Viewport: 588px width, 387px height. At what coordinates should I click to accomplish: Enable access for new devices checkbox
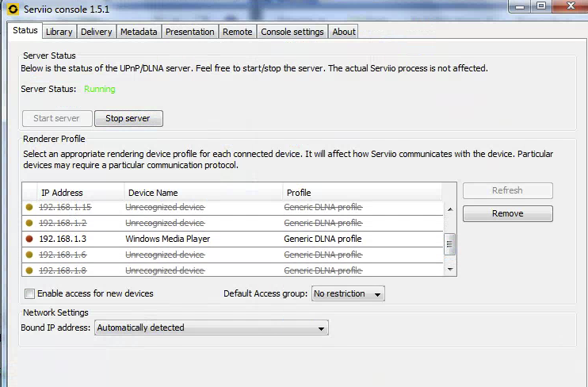click(29, 293)
